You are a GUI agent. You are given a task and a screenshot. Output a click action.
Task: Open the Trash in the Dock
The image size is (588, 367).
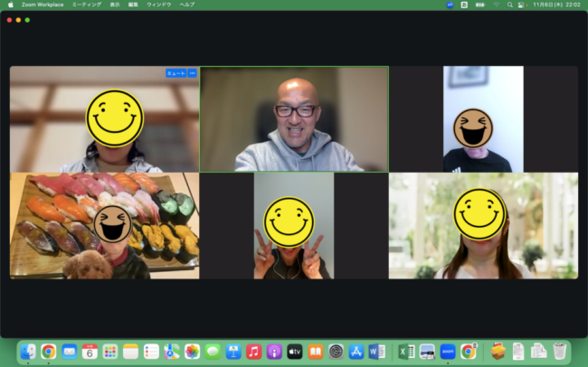tap(560, 351)
